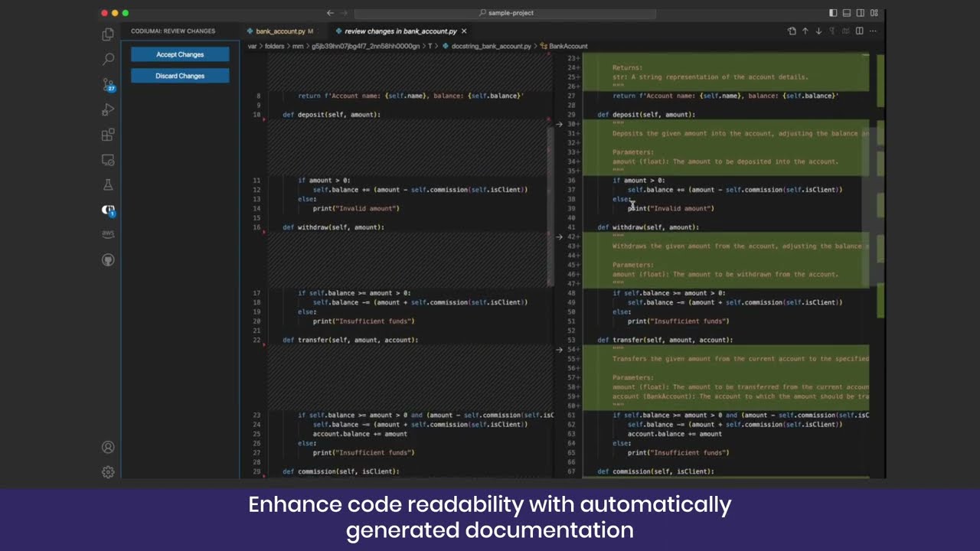
Task: Open the Explorer view in activity bar
Action: pyautogui.click(x=108, y=34)
